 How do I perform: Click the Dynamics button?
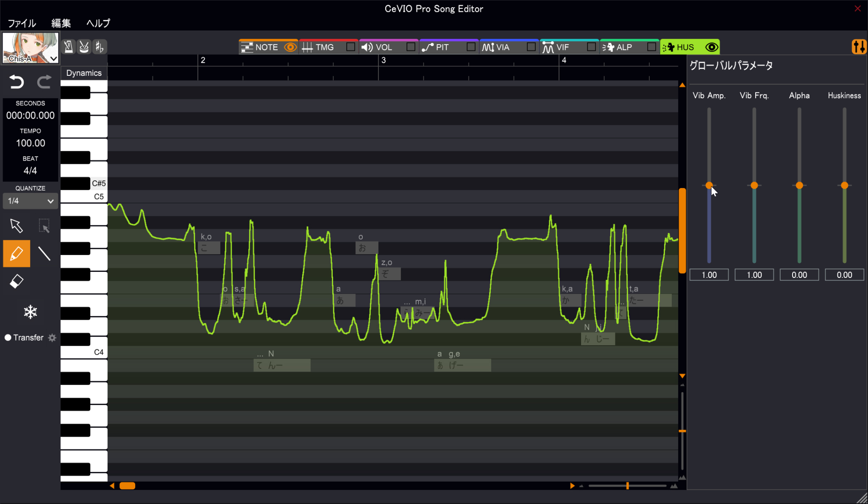click(x=84, y=73)
